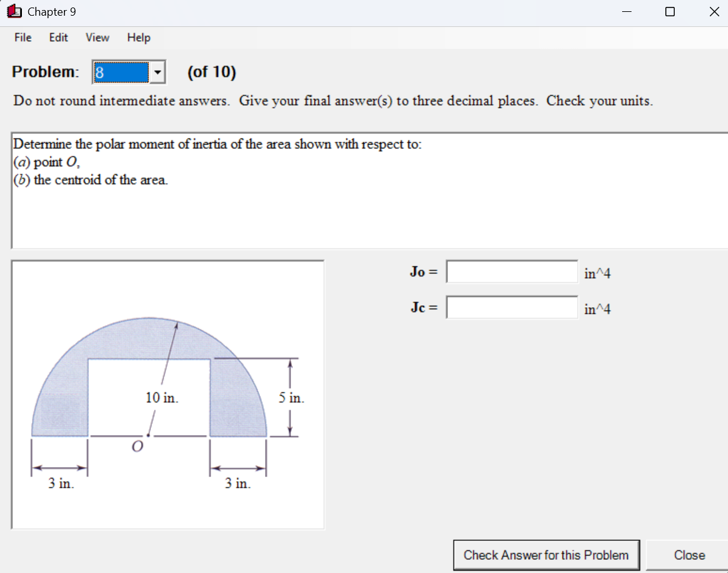Open the Help menu

[138, 38]
